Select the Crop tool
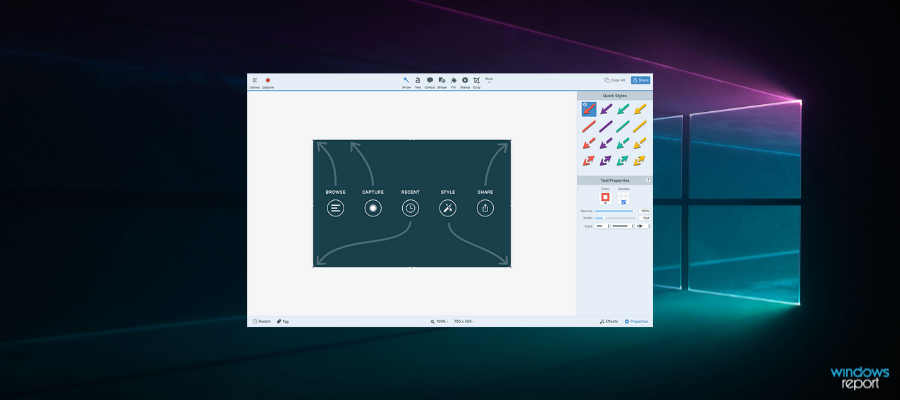Image resolution: width=900 pixels, height=400 pixels. [x=476, y=83]
